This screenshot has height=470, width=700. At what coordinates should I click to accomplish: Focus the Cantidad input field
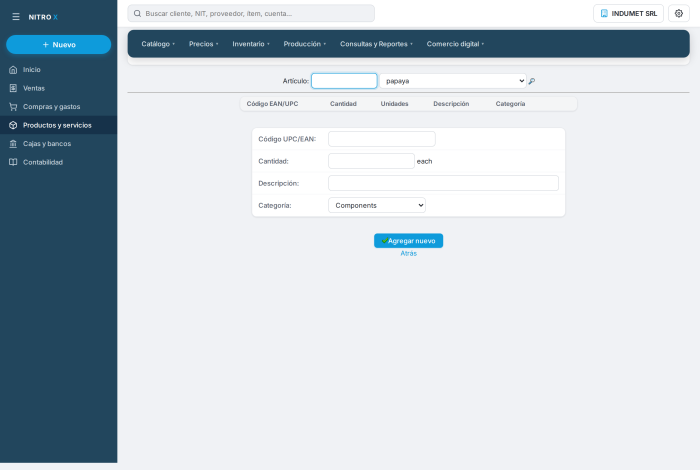pyautogui.click(x=371, y=161)
